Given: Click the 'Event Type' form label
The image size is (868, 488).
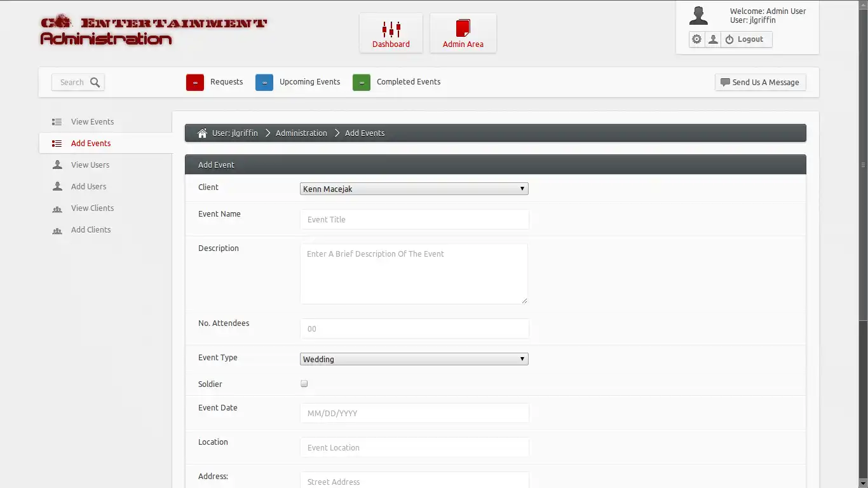Looking at the screenshot, I should pos(218,358).
